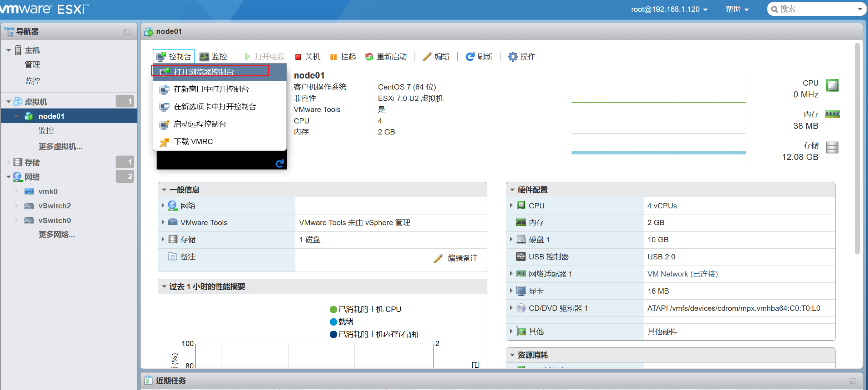
Task: Click the main content vertical scrollbar
Action: [857, 148]
